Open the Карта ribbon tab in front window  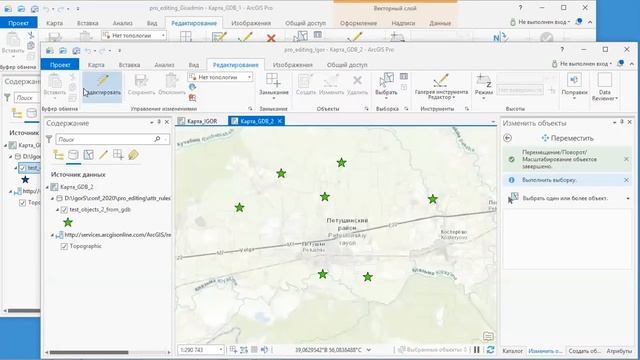(x=96, y=64)
